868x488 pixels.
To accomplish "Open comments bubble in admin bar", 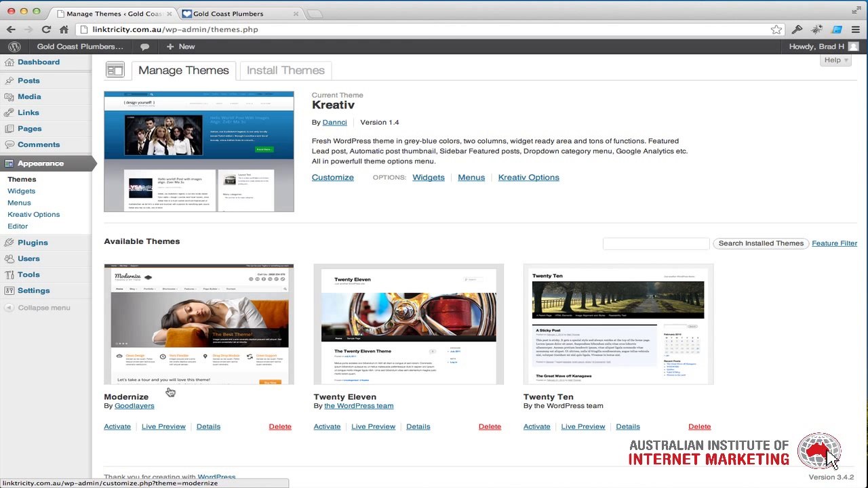I will 144,47.
